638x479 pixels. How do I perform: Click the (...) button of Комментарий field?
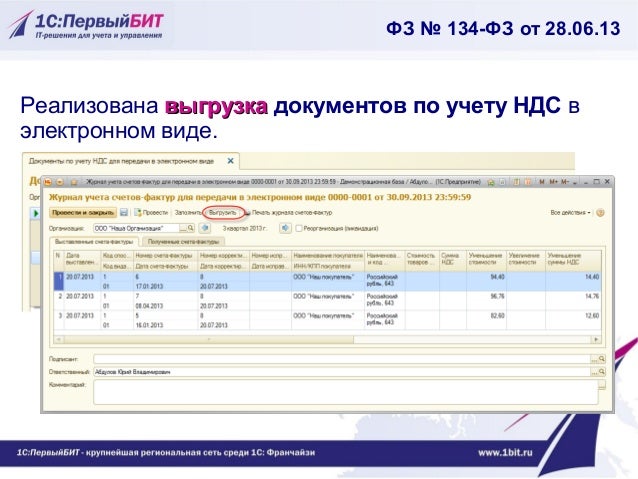click(x=602, y=385)
